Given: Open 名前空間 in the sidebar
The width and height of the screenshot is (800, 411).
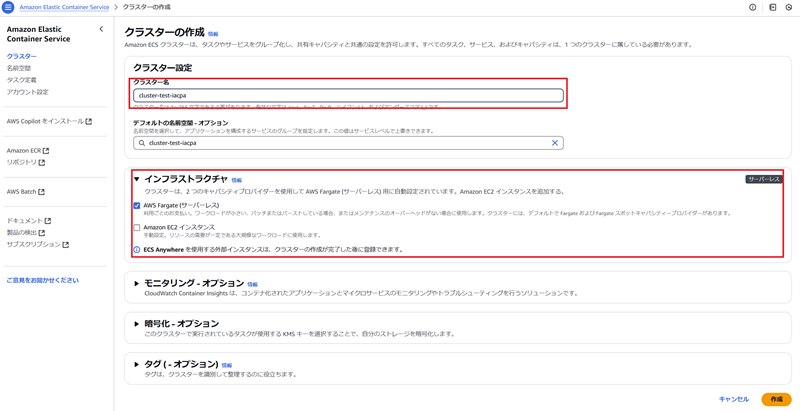Looking at the screenshot, I should click(19, 68).
